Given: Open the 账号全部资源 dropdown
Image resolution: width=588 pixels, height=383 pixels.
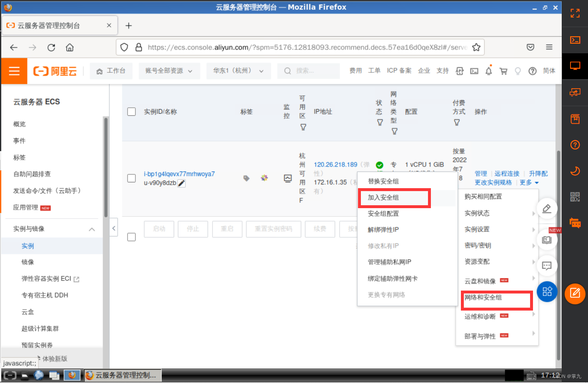Looking at the screenshot, I should click(x=169, y=71).
